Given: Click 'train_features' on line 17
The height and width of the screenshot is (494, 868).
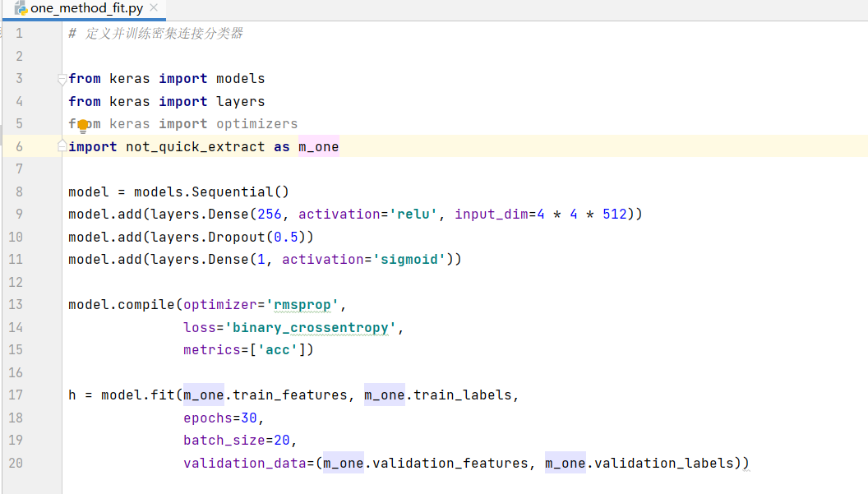Looking at the screenshot, I should click(289, 395).
